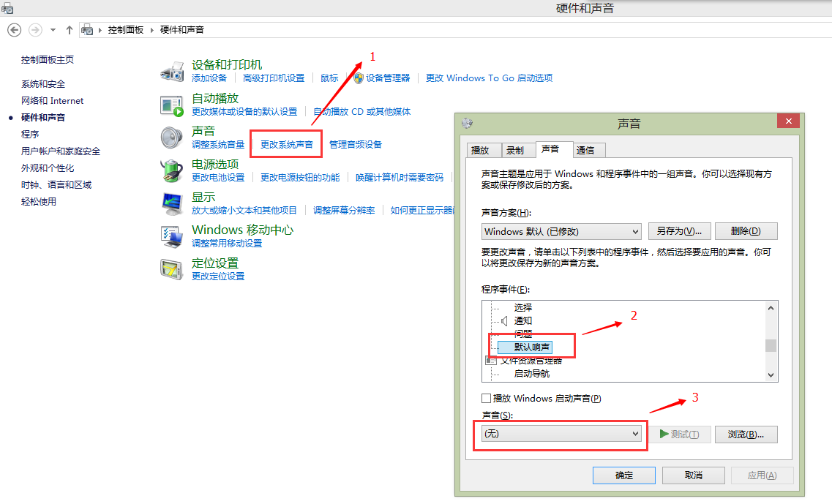Click 更改电池设置 link

coord(218,177)
